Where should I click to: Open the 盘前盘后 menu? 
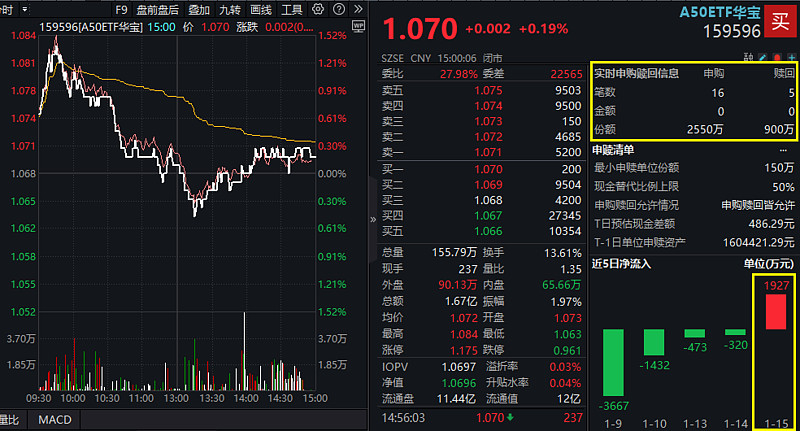coord(157,9)
